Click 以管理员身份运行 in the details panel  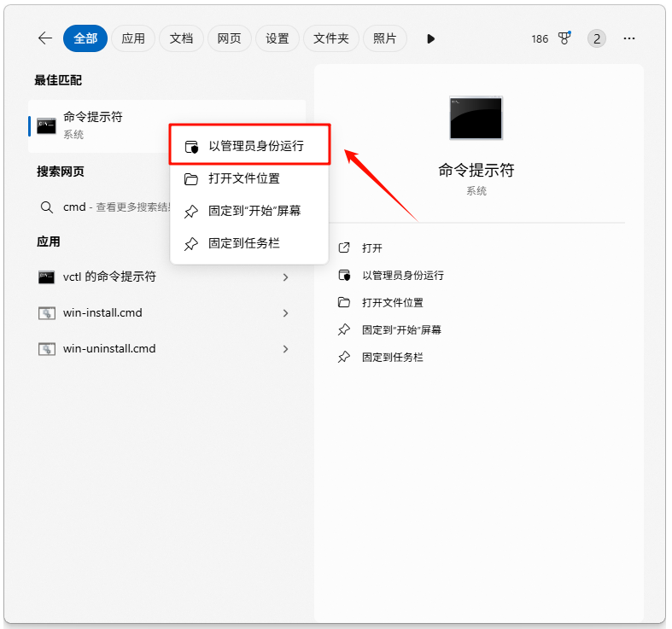[x=403, y=276]
